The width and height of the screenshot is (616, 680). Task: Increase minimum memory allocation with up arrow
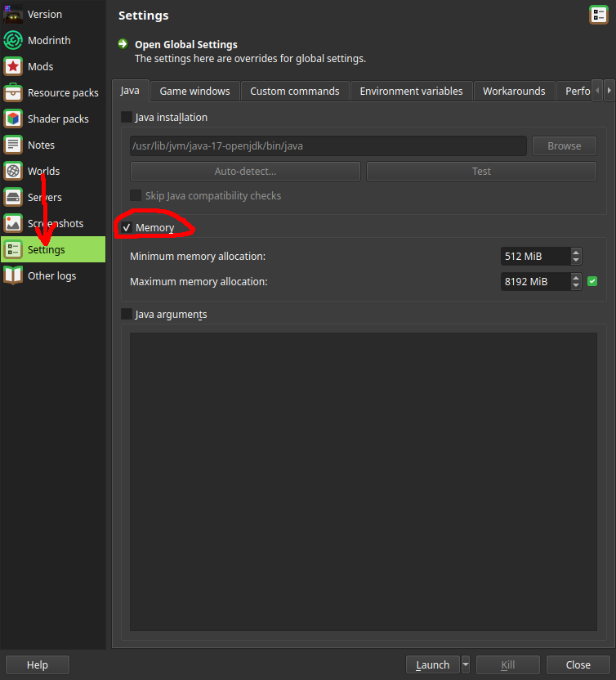pos(576,253)
